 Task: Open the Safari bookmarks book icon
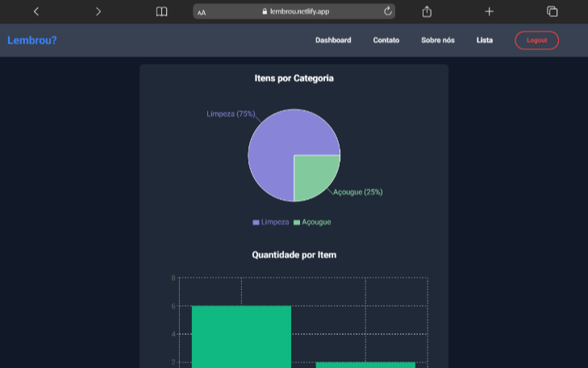161,11
